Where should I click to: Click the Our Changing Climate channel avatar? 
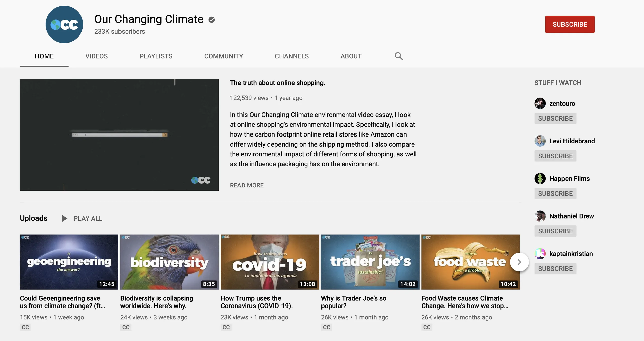pos(64,24)
